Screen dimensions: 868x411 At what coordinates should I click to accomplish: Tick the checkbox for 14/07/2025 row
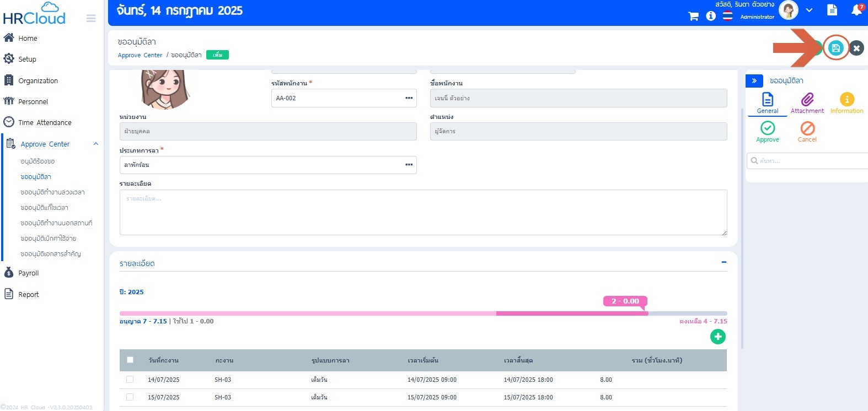(x=130, y=380)
